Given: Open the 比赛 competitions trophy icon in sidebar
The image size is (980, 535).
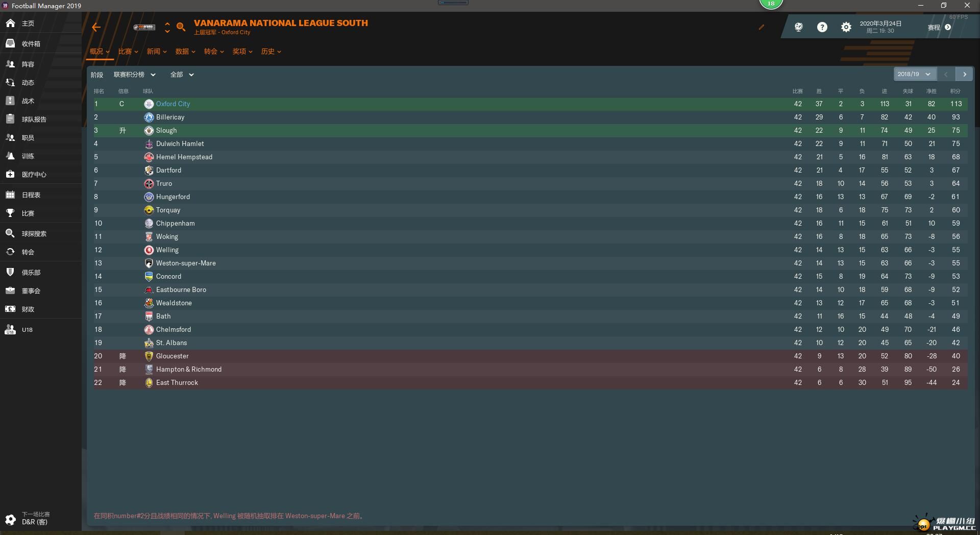Looking at the screenshot, I should [10, 213].
